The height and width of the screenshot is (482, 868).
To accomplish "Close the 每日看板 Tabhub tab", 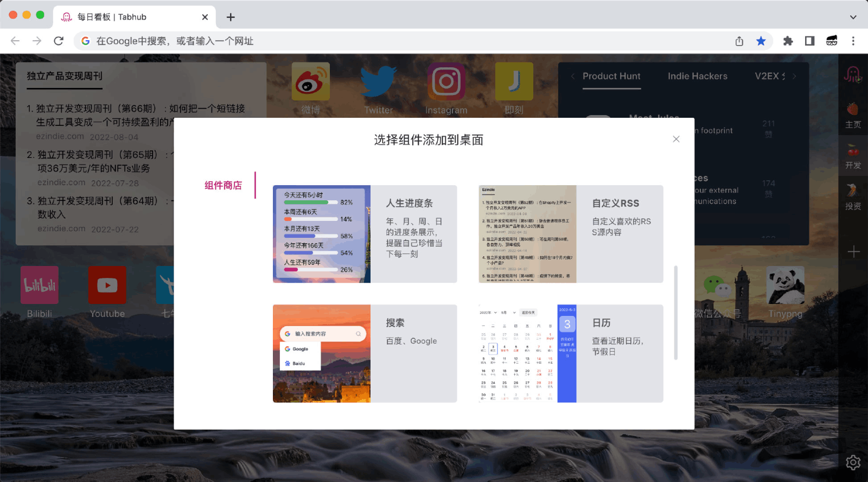I will point(205,17).
